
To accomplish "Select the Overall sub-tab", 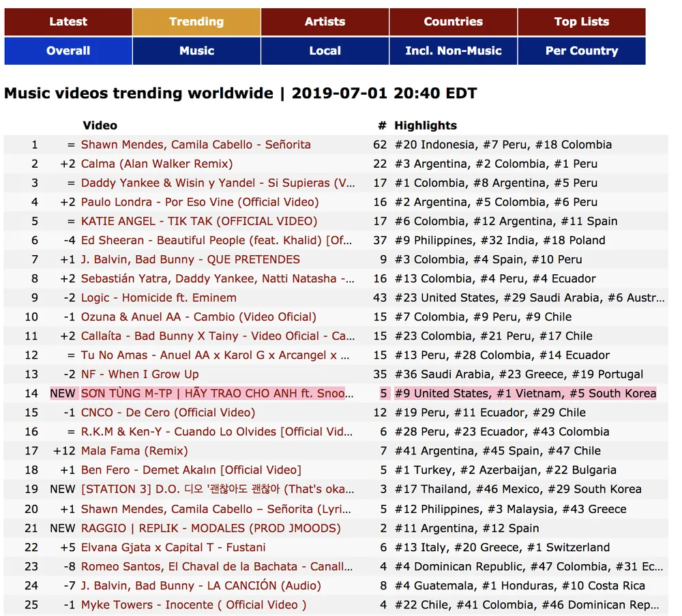I will pyautogui.click(x=68, y=51).
